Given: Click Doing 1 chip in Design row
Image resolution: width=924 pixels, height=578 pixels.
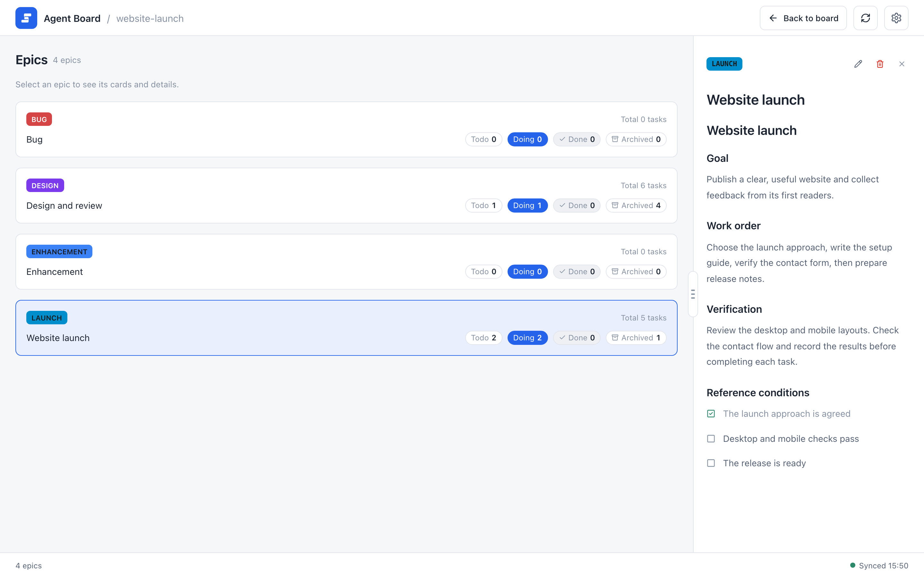Looking at the screenshot, I should point(527,205).
